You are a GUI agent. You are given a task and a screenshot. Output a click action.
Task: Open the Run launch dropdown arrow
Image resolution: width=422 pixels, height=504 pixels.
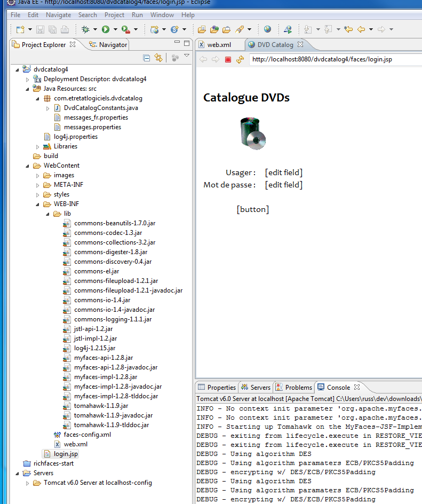pyautogui.click(x=115, y=29)
